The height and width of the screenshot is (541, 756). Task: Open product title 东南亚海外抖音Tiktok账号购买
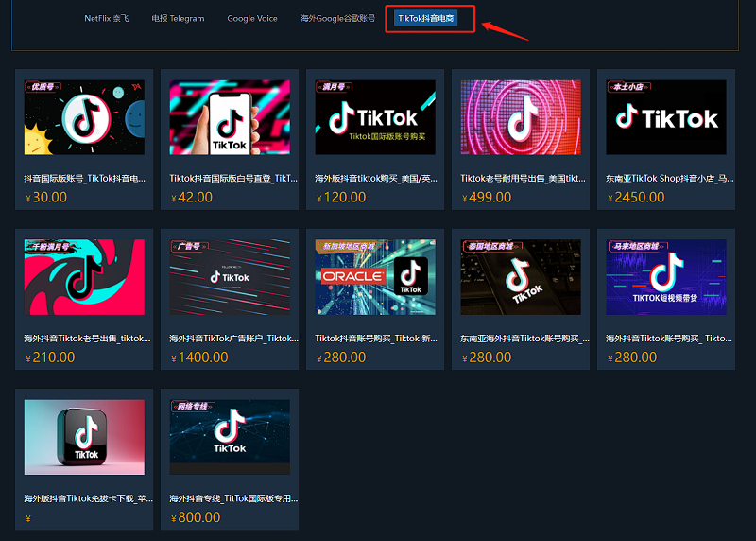pos(524,339)
